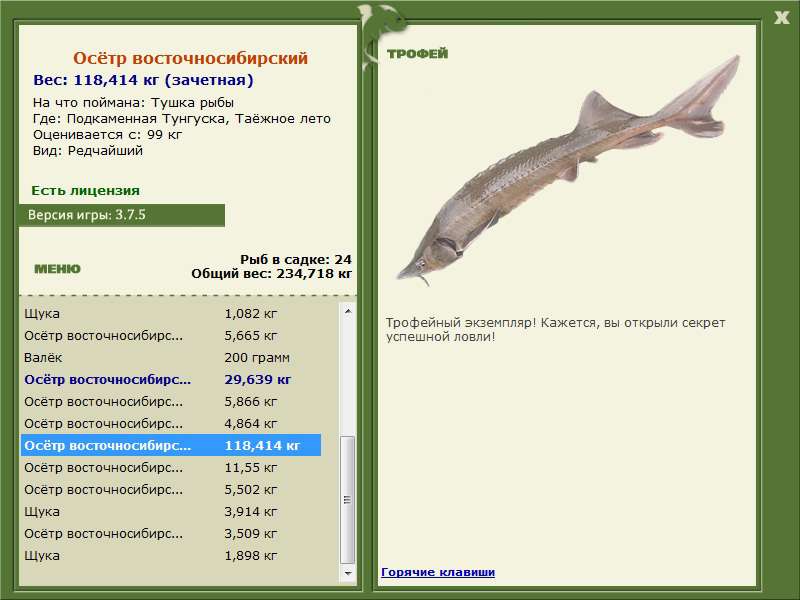Select the highlighted Осётр 118,414 кг row
The height and width of the screenshot is (600, 800).
point(171,445)
